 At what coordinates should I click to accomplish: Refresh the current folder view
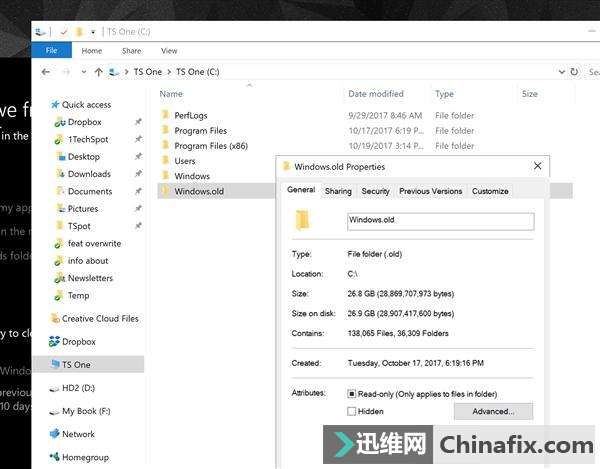574,72
